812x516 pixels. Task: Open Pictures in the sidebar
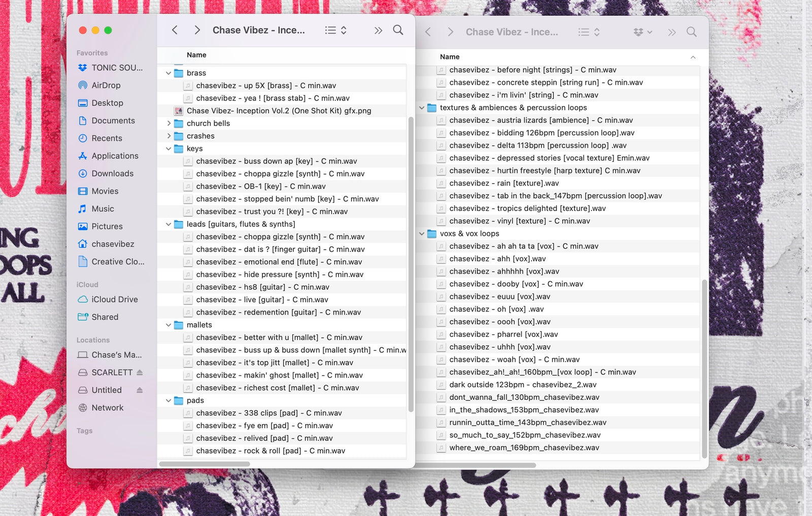tap(100, 226)
